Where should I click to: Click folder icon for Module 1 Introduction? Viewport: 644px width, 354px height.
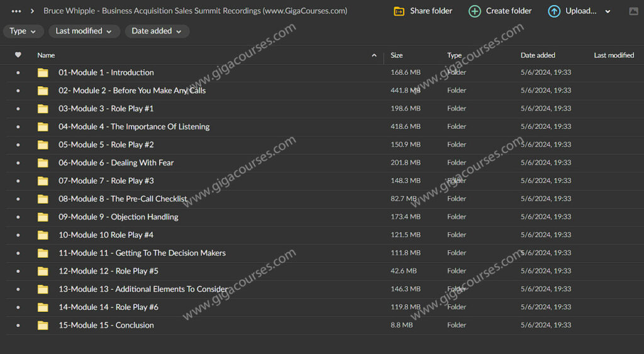click(x=43, y=72)
